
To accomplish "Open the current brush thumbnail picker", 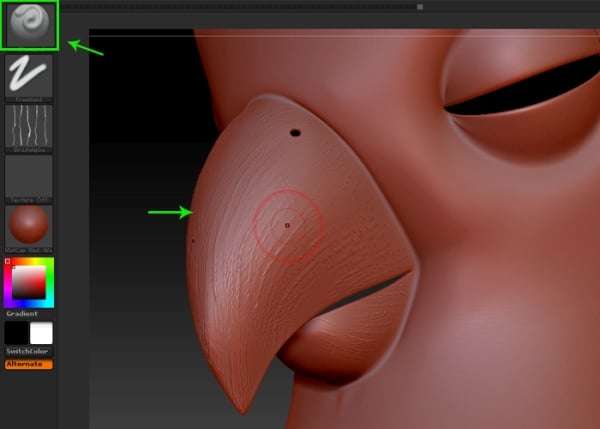I will [x=29, y=25].
